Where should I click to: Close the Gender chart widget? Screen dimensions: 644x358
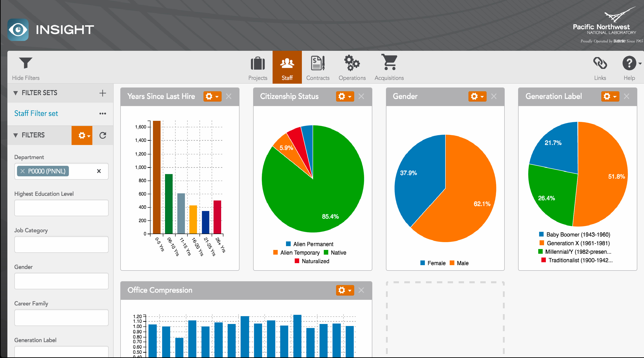coord(494,96)
